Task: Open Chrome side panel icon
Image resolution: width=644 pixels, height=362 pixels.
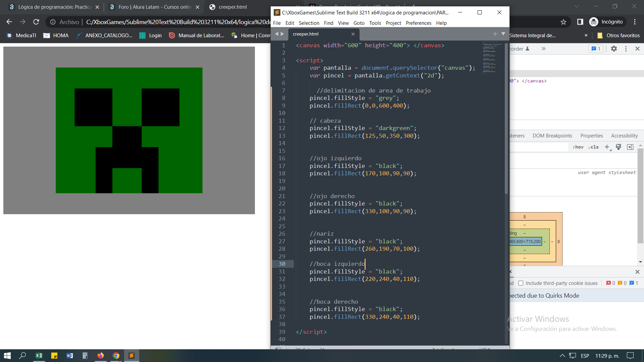Action: point(580,22)
